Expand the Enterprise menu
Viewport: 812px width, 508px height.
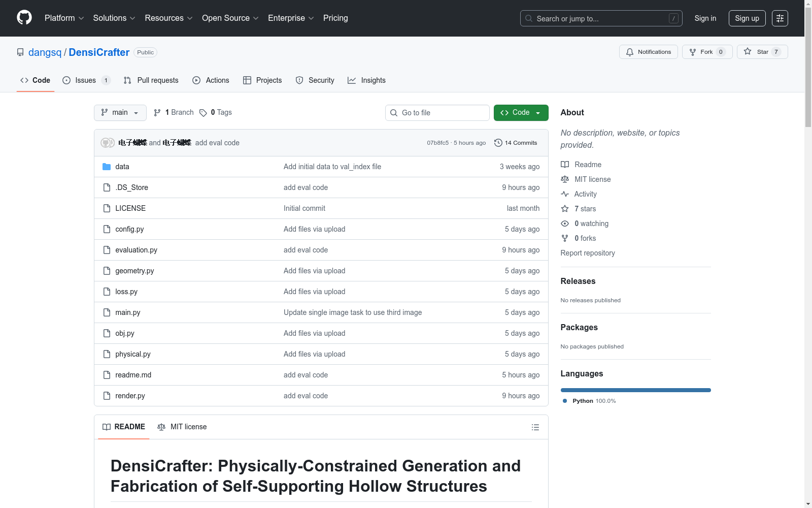pos(291,18)
